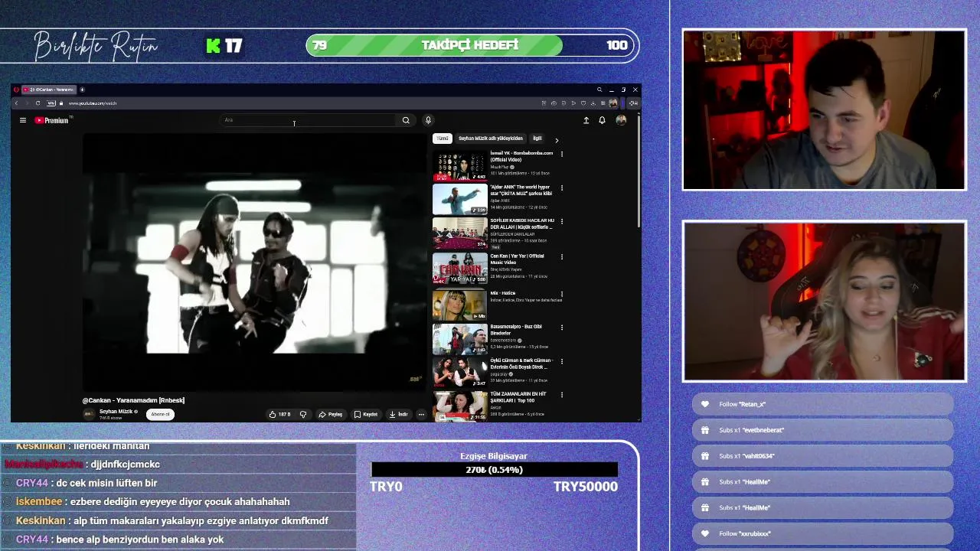The height and width of the screenshot is (551, 980).
Task: Click the Follow "Retan_x" alert row
Action: point(823,404)
